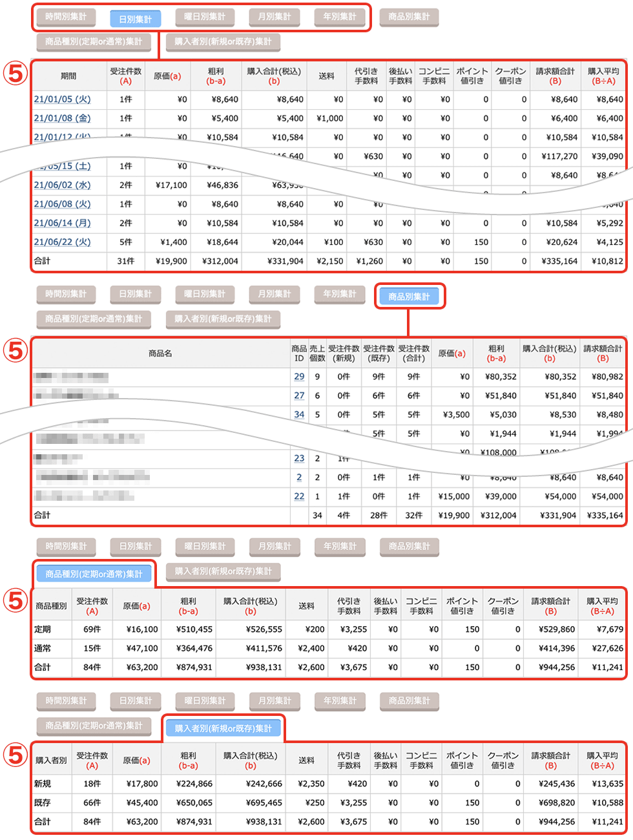Select the ¥15,000 cost cell
This screenshot has height=840, width=633.
point(451,496)
